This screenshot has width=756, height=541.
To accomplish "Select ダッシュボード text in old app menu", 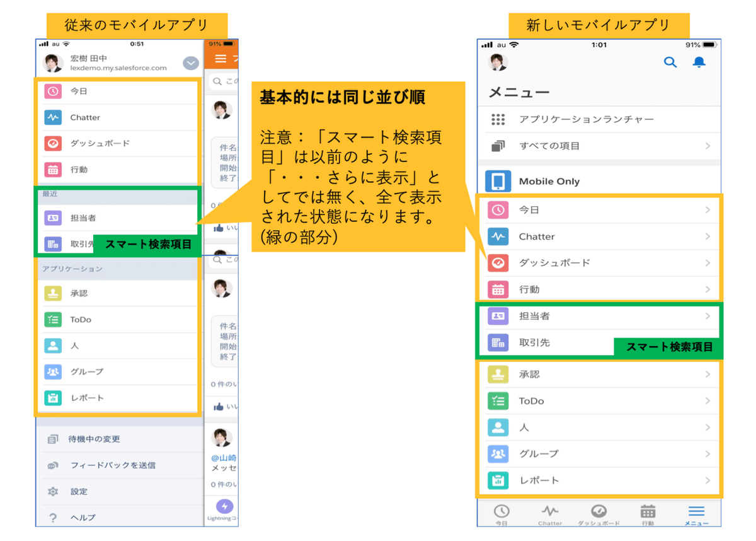I will click(x=100, y=143).
